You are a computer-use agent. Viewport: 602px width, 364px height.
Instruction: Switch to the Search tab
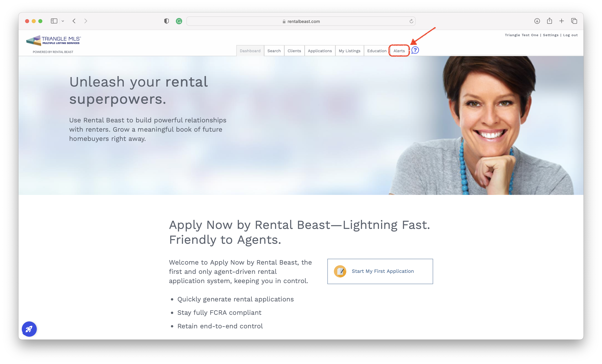click(x=274, y=51)
